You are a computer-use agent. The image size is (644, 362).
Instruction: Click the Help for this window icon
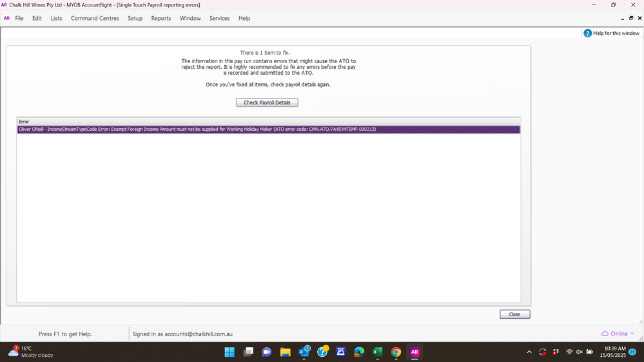click(x=587, y=33)
